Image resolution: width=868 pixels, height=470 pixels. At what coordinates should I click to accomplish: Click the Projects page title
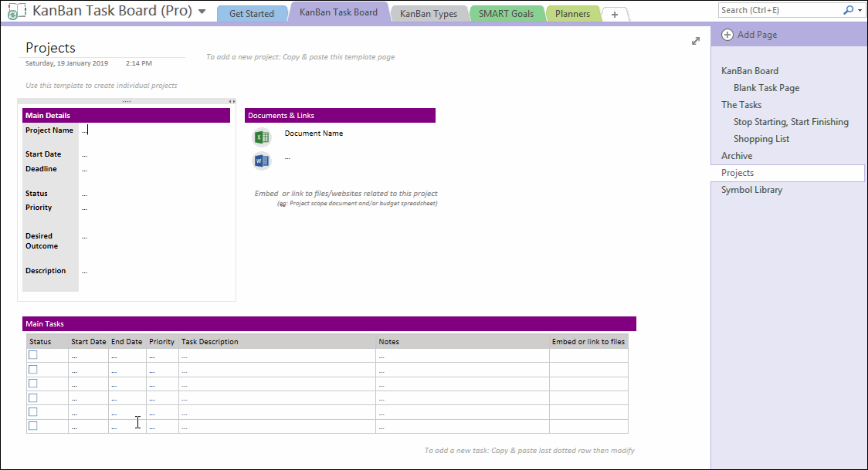(x=50, y=48)
